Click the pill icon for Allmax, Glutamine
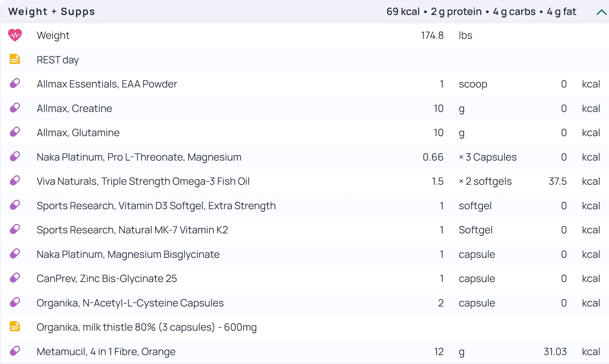Image resolution: width=609 pixels, height=364 pixels. pyautogui.click(x=15, y=132)
